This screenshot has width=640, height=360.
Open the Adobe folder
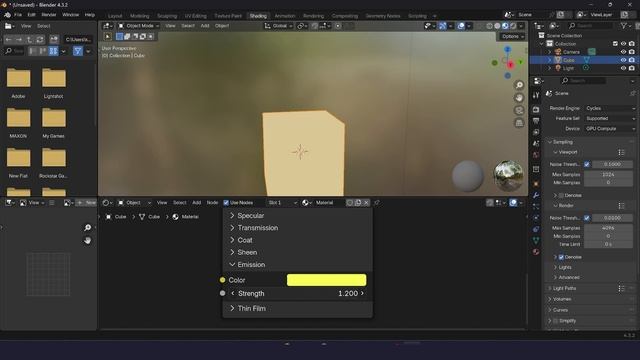click(18, 83)
